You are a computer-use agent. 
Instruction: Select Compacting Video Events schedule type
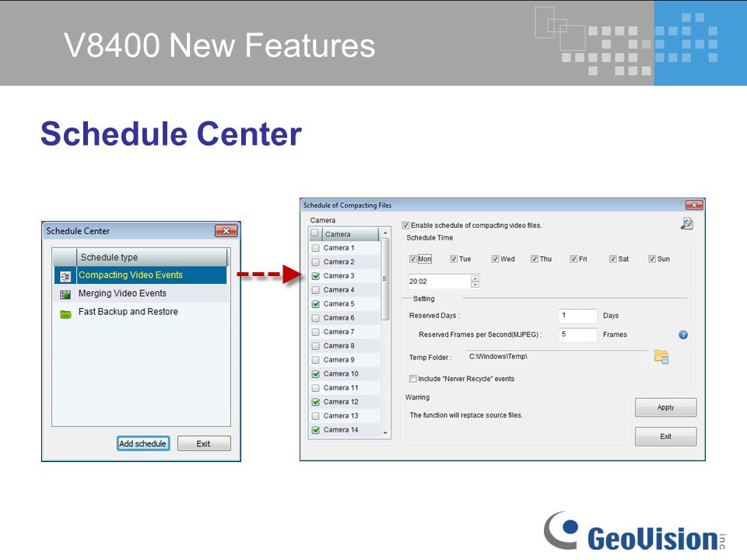pyautogui.click(x=141, y=275)
